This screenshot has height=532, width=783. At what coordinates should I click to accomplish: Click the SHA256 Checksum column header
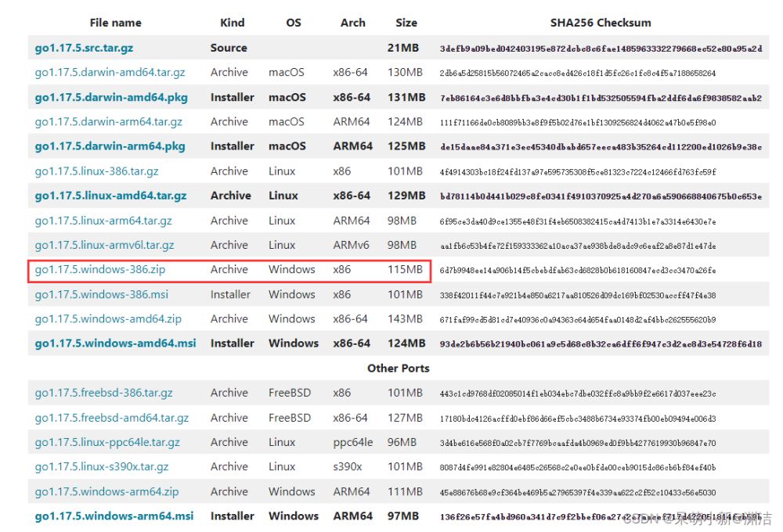pos(601,23)
